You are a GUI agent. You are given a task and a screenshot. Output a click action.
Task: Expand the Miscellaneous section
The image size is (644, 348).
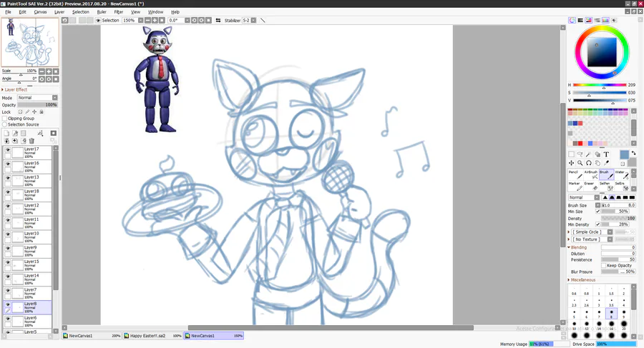point(582,280)
